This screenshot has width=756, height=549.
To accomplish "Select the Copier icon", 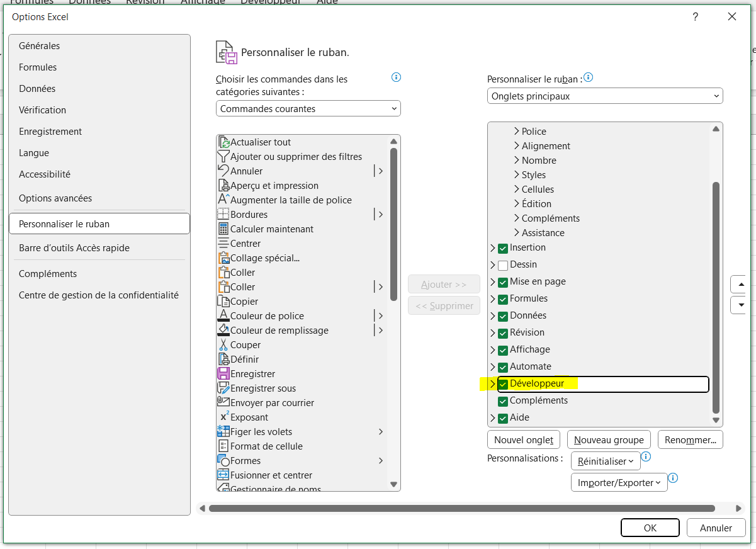I will coord(223,302).
